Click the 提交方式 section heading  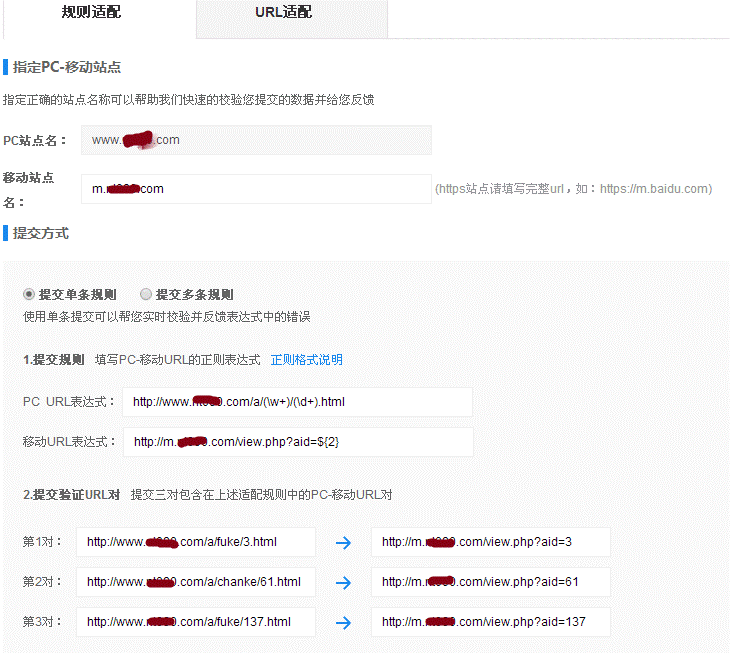pyautogui.click(x=40, y=233)
